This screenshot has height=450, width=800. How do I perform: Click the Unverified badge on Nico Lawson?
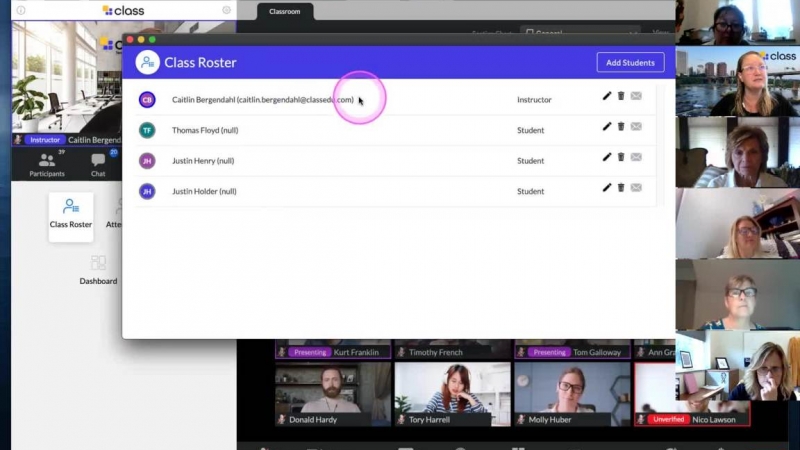click(668, 420)
